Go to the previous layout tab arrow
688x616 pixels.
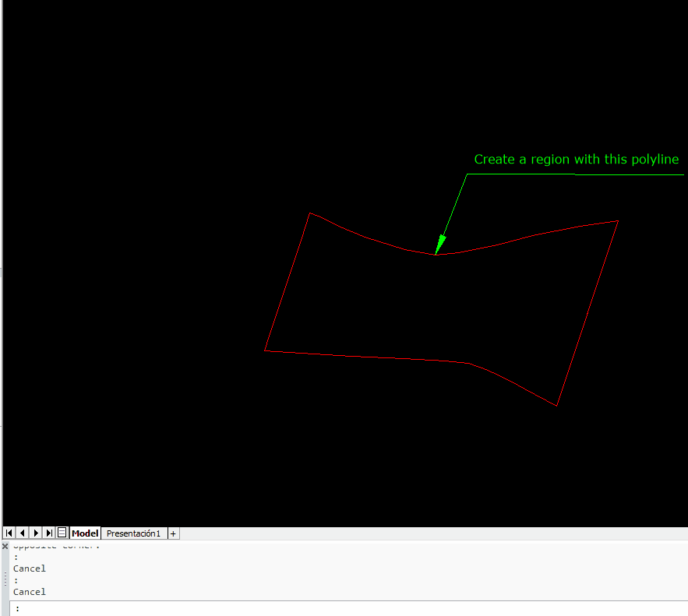point(23,533)
